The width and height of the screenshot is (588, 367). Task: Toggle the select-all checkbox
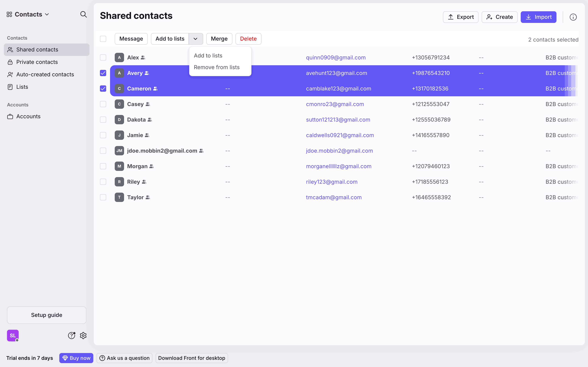(103, 39)
